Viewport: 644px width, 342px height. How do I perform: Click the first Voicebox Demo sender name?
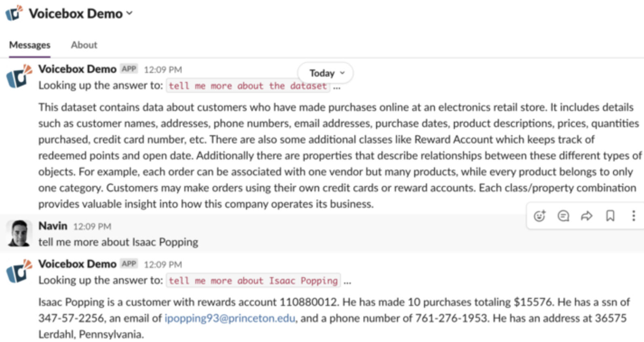(x=77, y=69)
